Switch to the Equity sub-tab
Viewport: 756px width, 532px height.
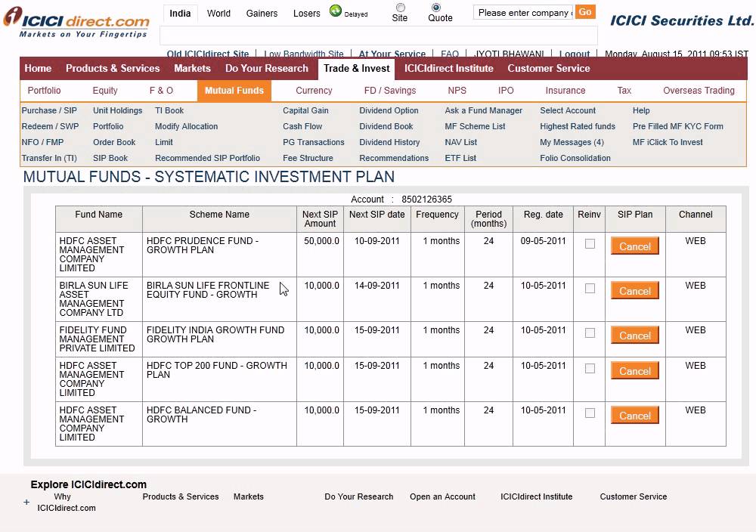click(x=105, y=91)
